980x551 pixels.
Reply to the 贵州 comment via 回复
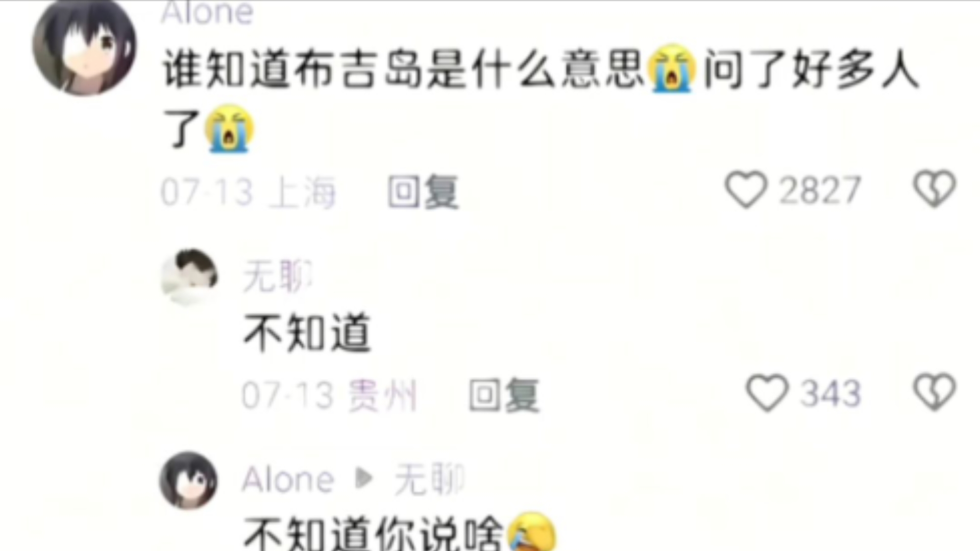coord(504,395)
